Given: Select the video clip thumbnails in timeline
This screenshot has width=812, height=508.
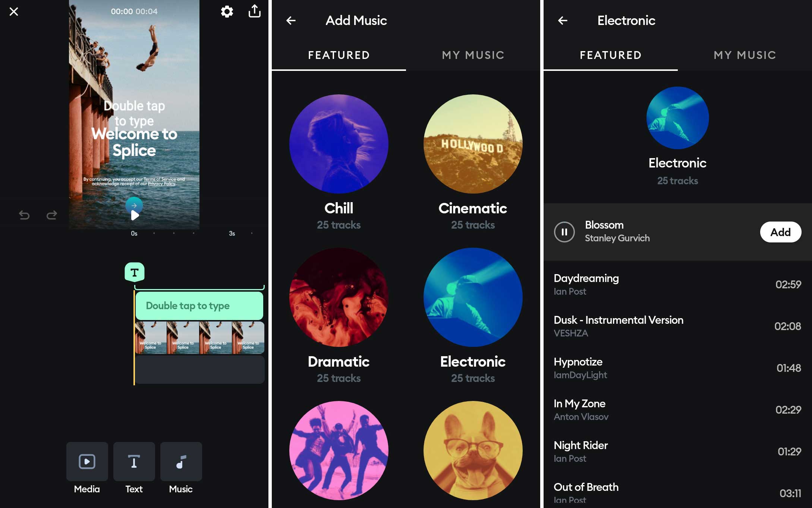Looking at the screenshot, I should point(199,338).
